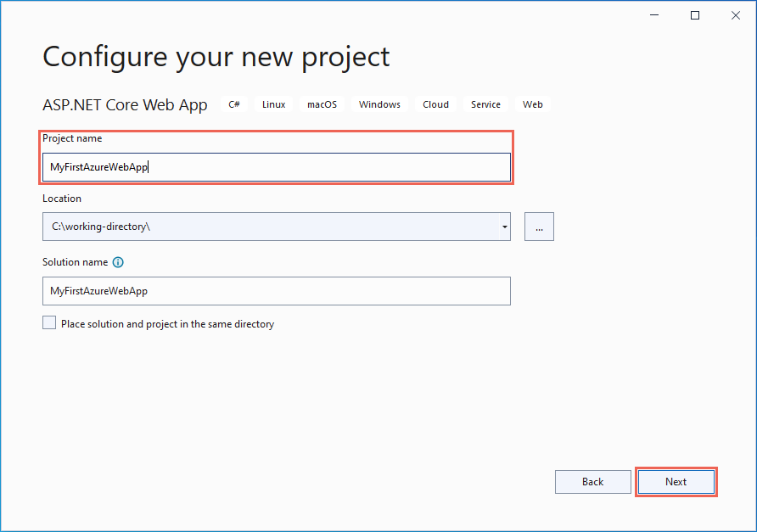Click the Location path combo box
This screenshot has height=532, width=757.
pos(270,227)
